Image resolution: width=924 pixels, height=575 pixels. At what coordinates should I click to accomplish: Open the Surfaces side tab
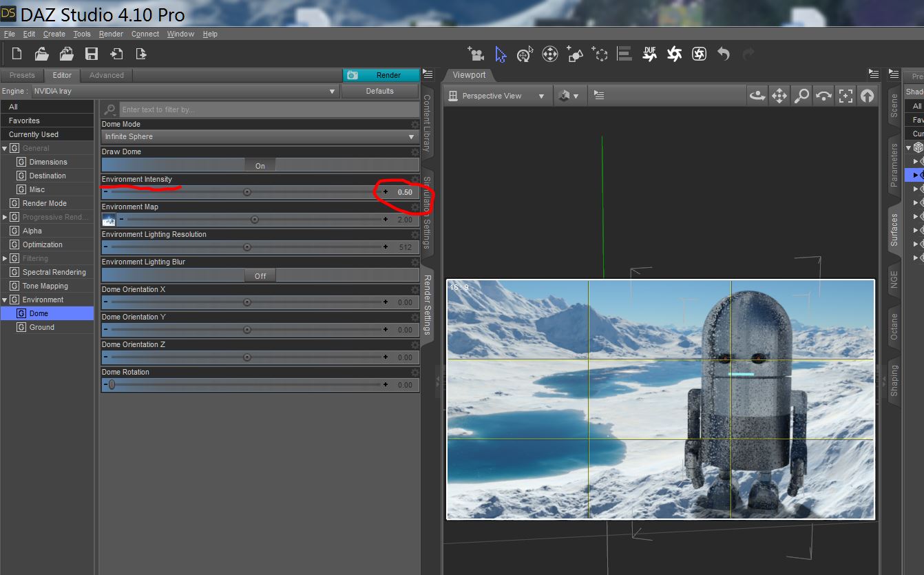pyautogui.click(x=894, y=230)
